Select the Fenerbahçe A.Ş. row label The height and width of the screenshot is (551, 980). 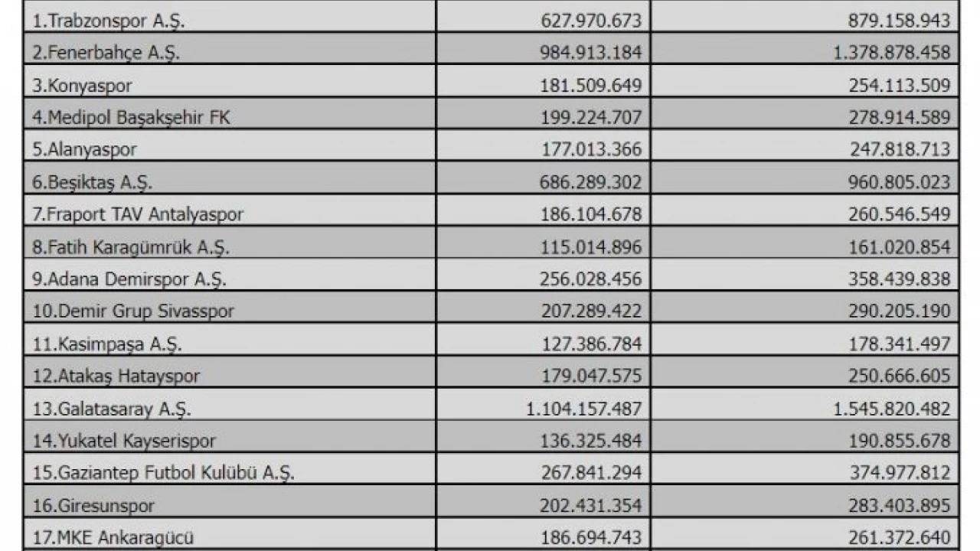pos(106,53)
